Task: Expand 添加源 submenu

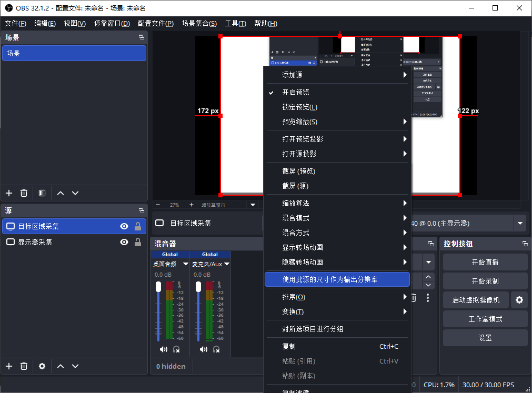Action: coord(337,75)
